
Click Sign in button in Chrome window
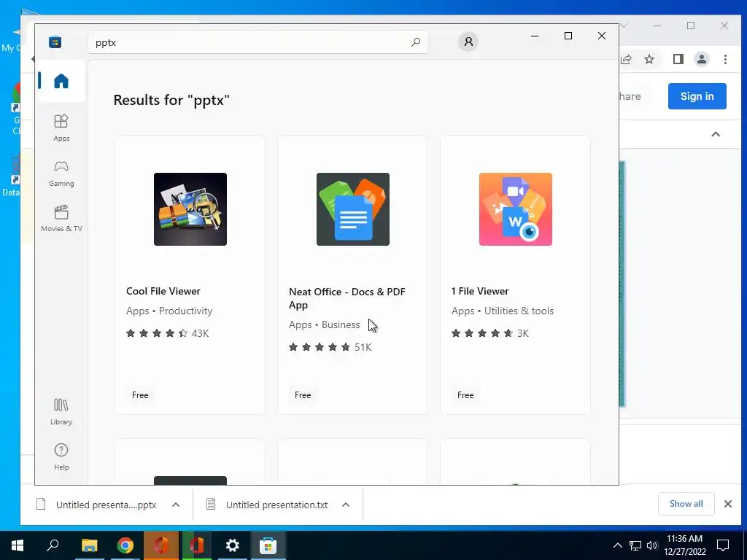(697, 96)
